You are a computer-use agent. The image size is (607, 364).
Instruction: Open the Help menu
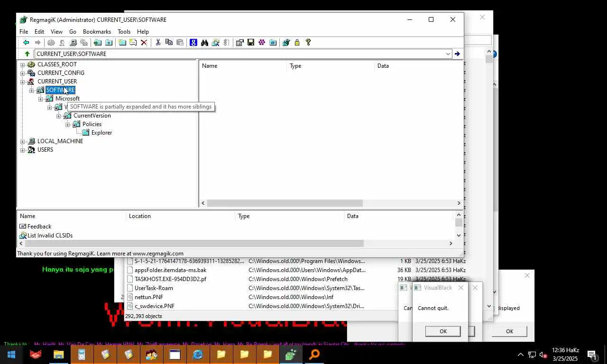point(143,32)
